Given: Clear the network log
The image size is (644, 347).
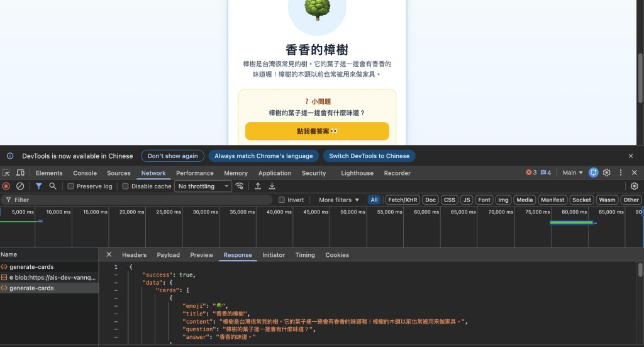Looking at the screenshot, I should point(19,186).
